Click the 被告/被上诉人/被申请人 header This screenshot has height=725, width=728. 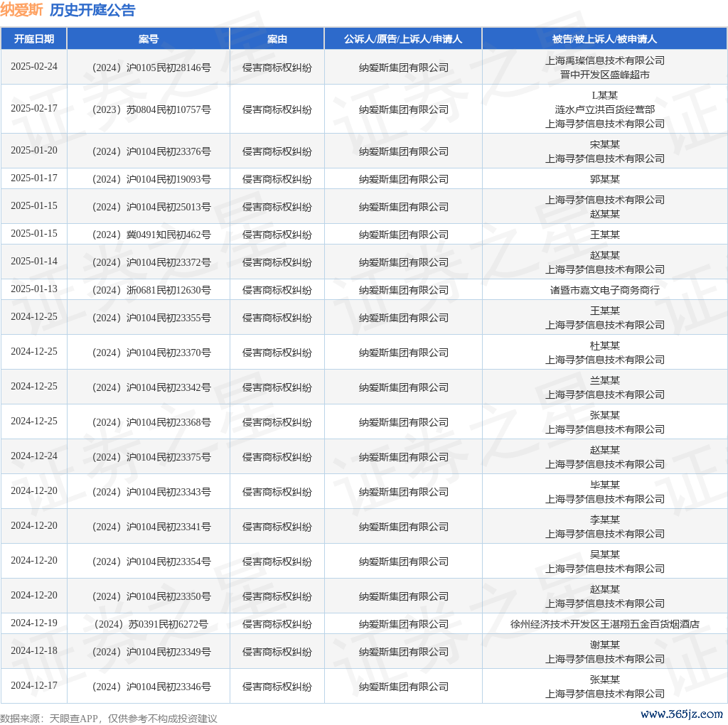coord(604,39)
